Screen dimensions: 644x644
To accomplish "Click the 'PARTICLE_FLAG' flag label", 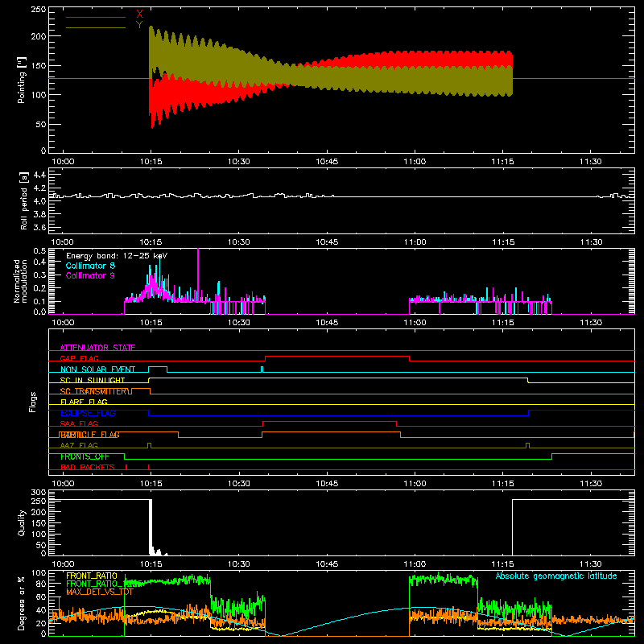I will [89, 435].
